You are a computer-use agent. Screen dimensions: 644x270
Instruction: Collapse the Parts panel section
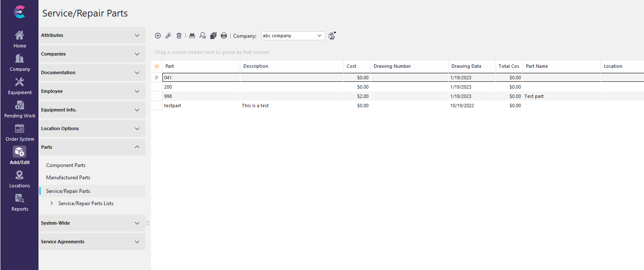pos(137,147)
